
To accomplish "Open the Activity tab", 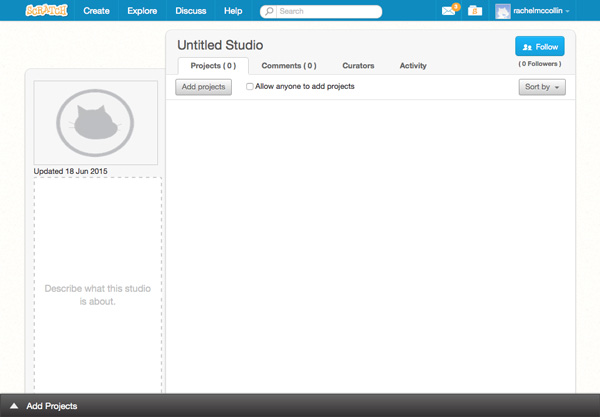I will pos(413,66).
